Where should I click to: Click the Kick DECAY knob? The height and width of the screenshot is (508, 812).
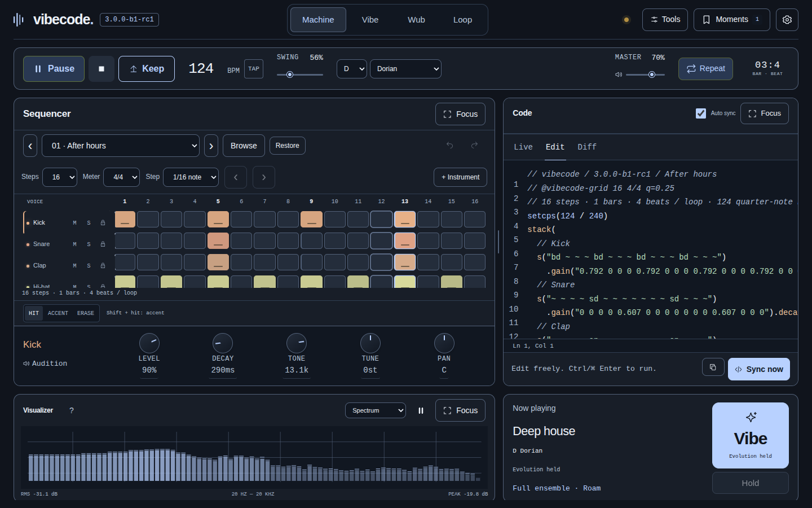(223, 343)
